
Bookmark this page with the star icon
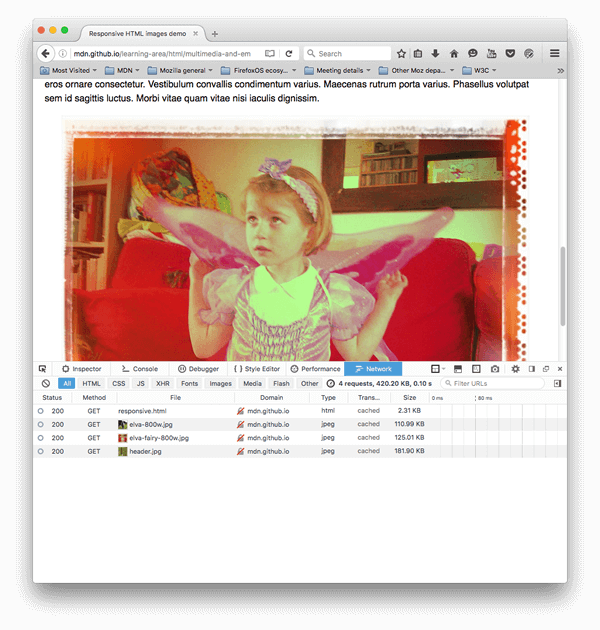[401, 53]
